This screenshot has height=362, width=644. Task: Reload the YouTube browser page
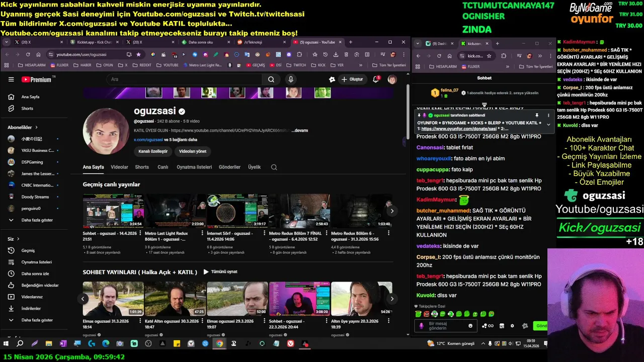(28, 54)
